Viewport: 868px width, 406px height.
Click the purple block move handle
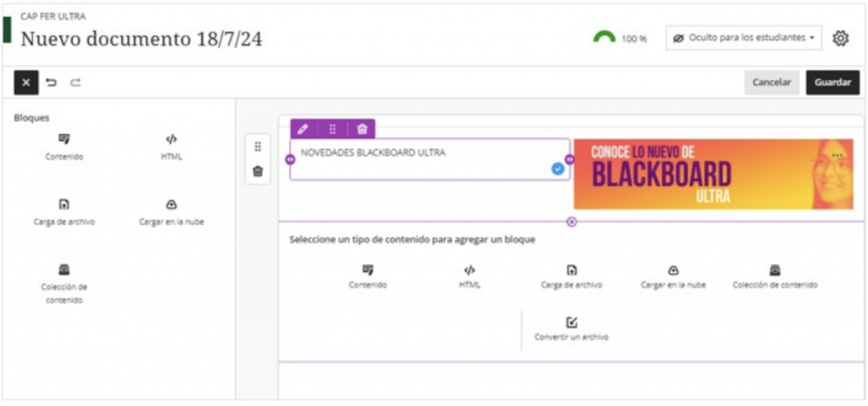[x=332, y=129]
